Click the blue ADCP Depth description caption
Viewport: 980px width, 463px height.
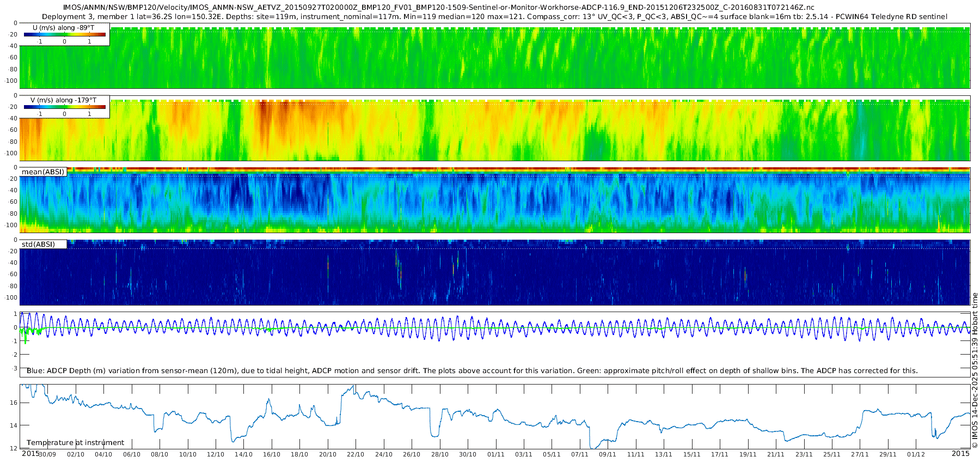pyautogui.click(x=472, y=371)
